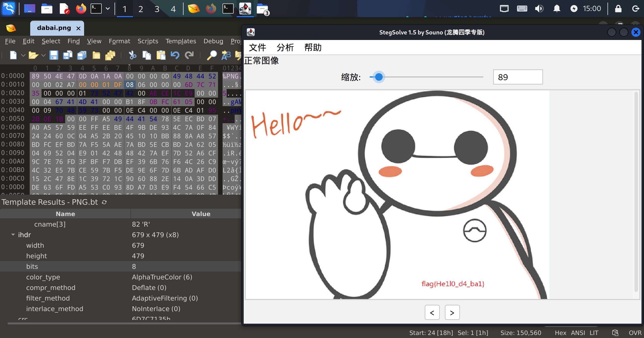Open the Open-file dropdown arrow
Viewport: 644px width, 338px height.
(x=43, y=55)
